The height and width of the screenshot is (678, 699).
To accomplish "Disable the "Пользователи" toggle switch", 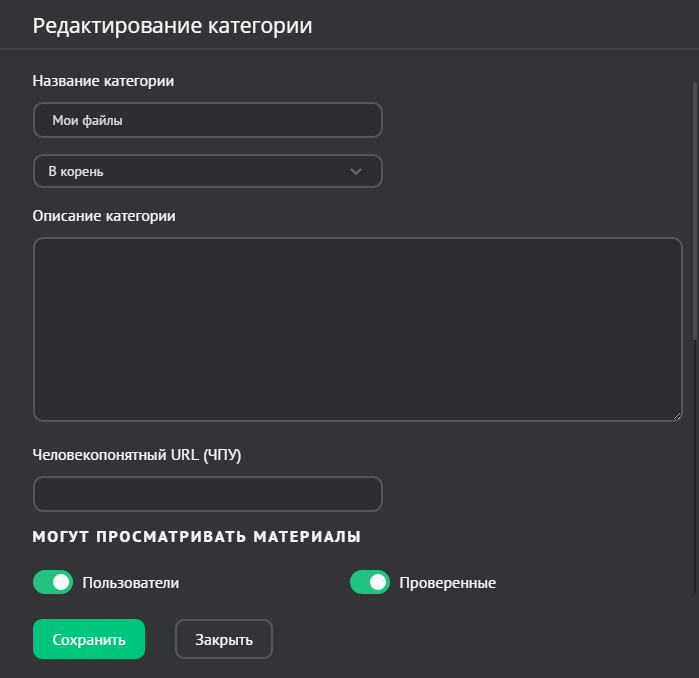I will pos(53,582).
